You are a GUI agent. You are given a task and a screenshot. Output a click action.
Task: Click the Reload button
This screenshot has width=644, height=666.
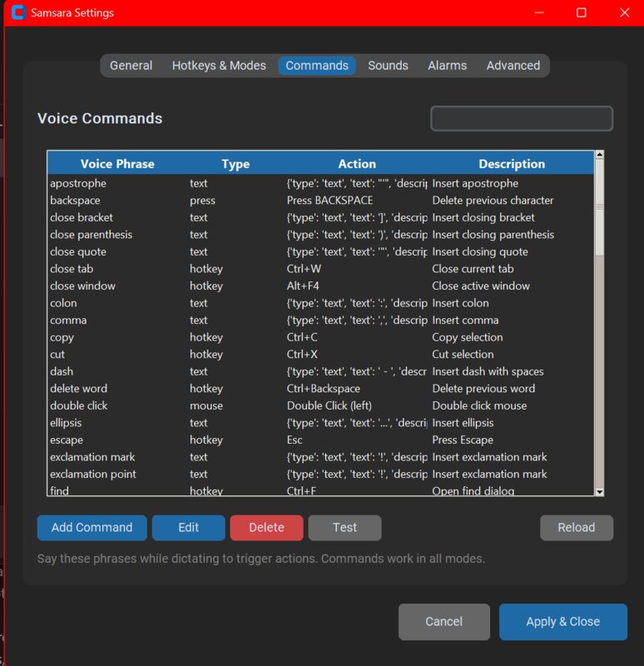(x=576, y=528)
